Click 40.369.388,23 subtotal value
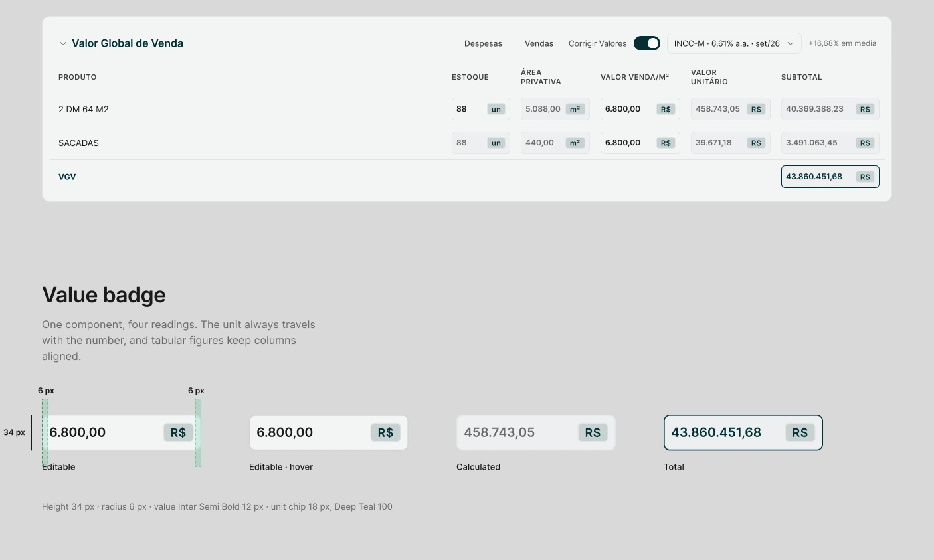 (830, 109)
